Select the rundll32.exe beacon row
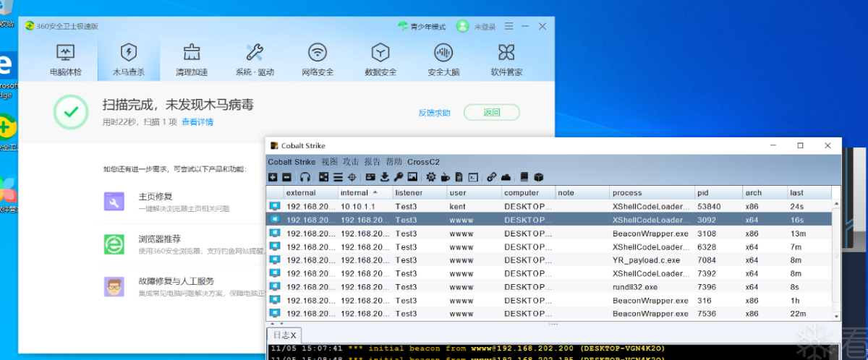Image resolution: width=868 pixels, height=360 pixels. point(548,286)
